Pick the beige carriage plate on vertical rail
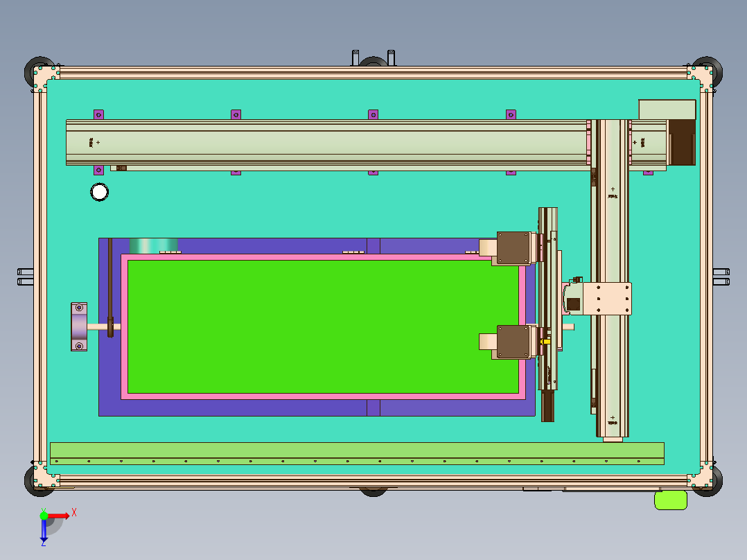This screenshot has width=747, height=560. (607, 299)
